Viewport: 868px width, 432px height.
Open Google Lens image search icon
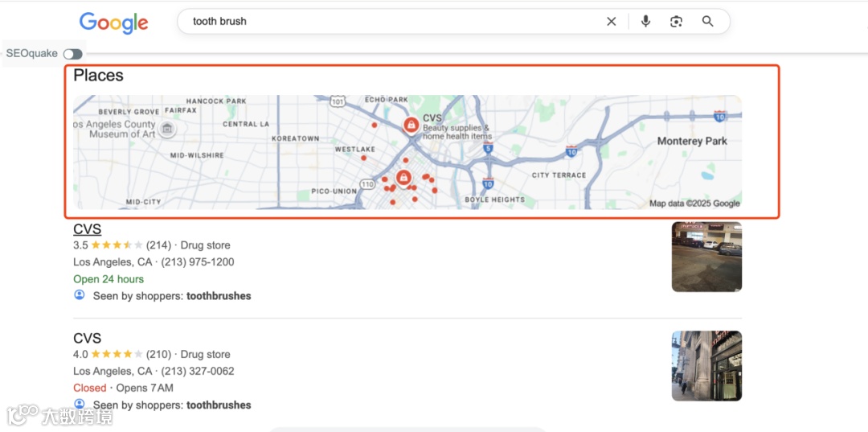(676, 22)
